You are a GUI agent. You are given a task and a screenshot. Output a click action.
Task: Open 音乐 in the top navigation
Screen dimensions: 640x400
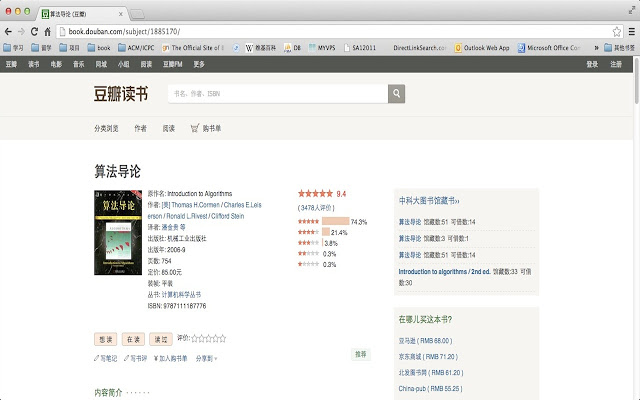[78, 64]
